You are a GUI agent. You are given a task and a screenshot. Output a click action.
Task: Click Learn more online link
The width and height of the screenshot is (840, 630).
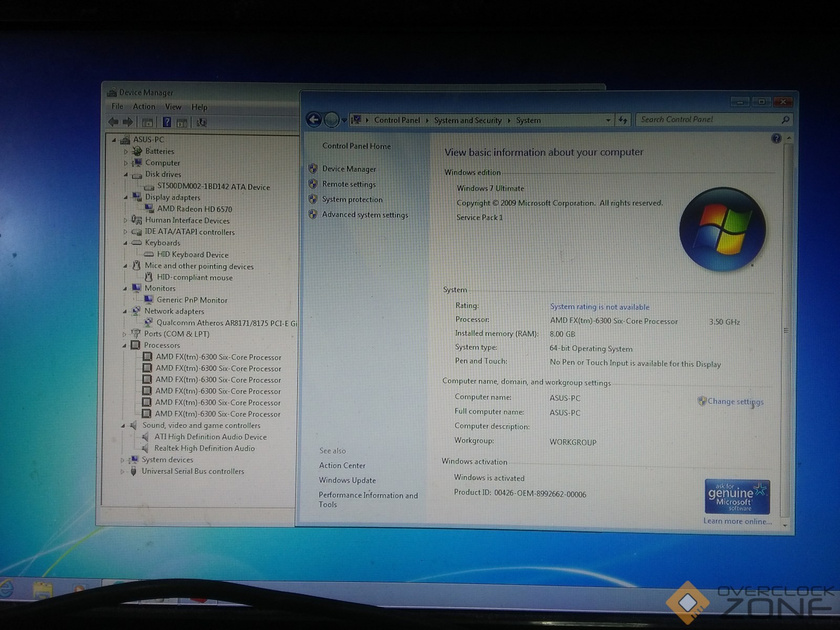737,521
